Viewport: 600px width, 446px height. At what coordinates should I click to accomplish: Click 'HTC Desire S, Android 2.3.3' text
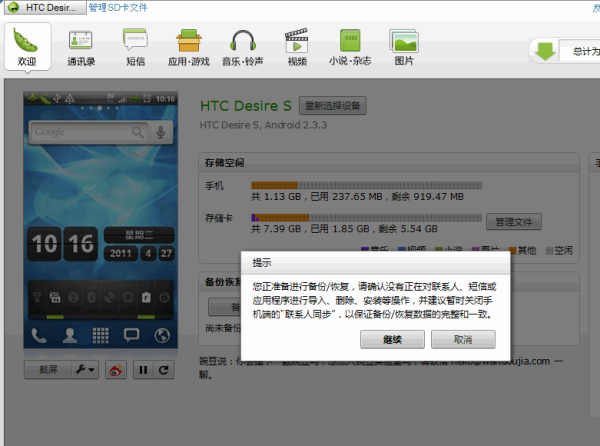263,125
